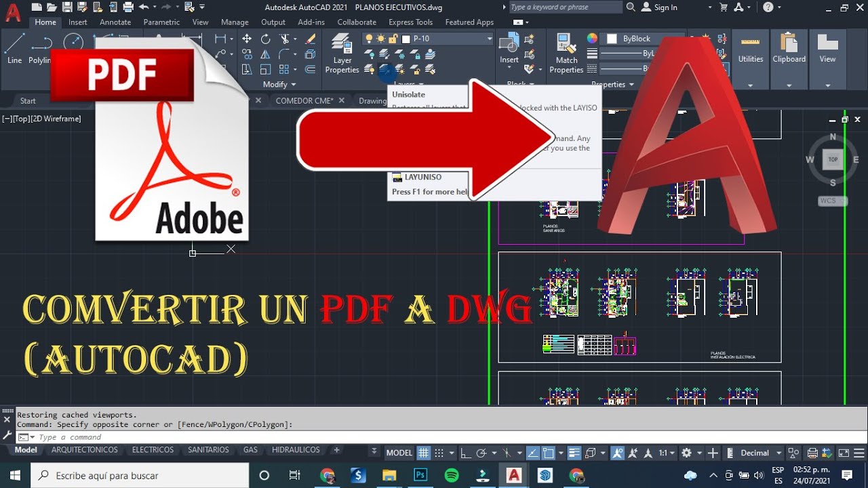The width and height of the screenshot is (868, 488).
Task: Open the 1:1 annotation scale dropdown
Action: pos(667,453)
